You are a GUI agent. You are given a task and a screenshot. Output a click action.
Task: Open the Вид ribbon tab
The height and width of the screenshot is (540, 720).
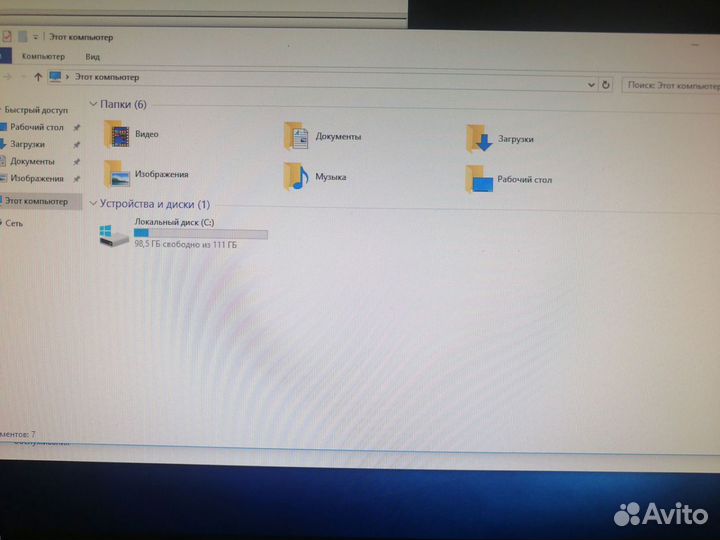pyautogui.click(x=92, y=57)
